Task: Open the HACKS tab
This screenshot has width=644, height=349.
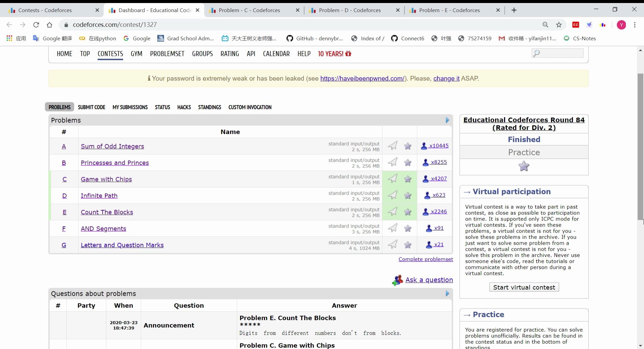Action: coord(184,107)
